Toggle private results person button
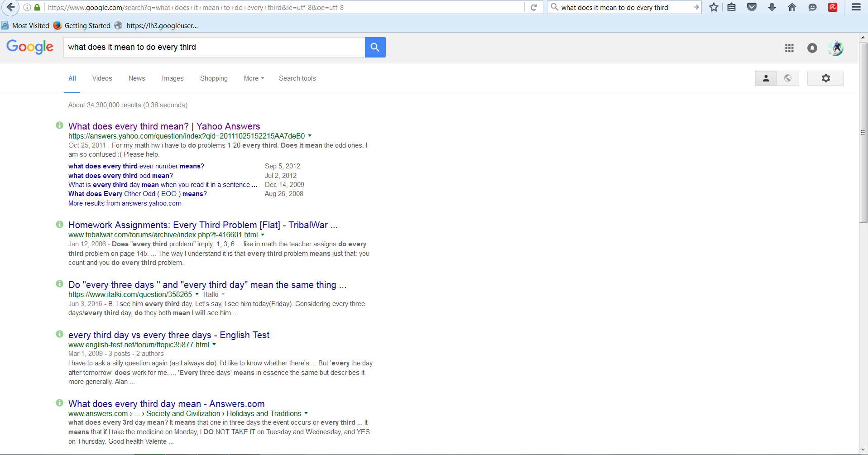 click(766, 78)
